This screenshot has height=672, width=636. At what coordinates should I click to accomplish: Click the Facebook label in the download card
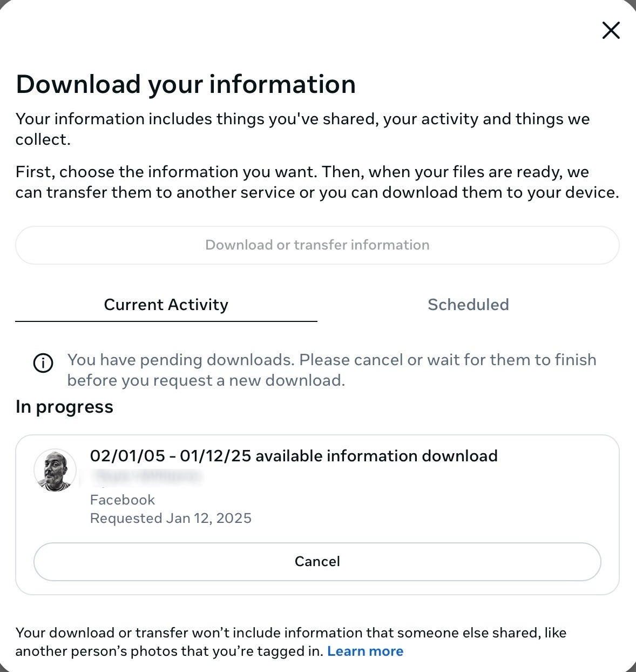[122, 500]
